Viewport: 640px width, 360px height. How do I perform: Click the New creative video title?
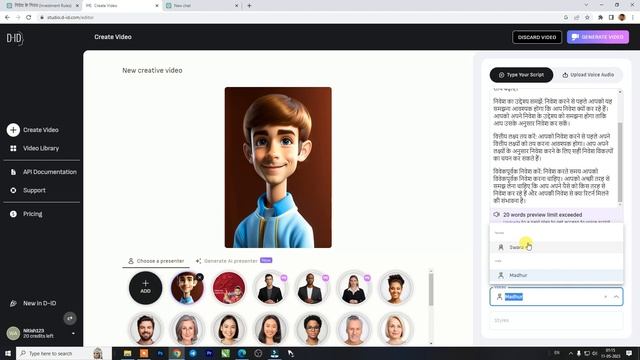click(x=152, y=70)
